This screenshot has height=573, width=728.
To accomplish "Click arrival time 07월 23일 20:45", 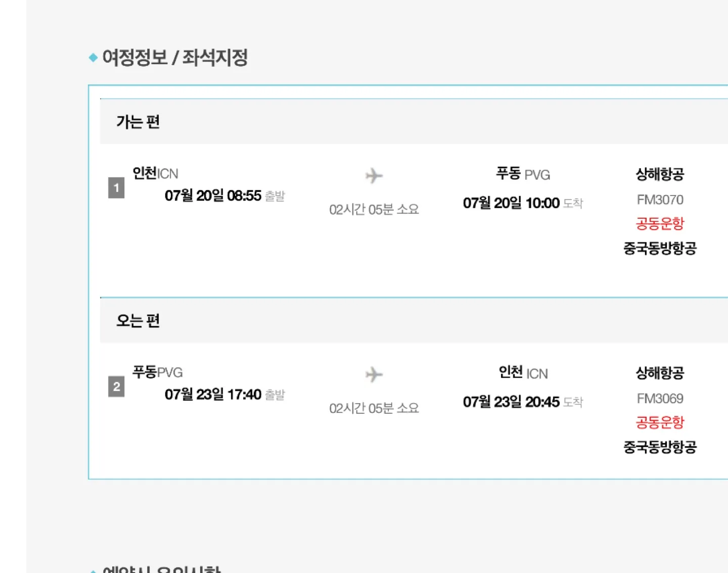I will point(511,402).
